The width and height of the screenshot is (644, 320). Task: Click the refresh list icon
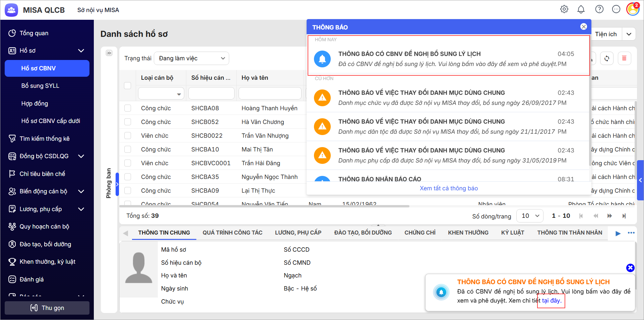click(x=607, y=58)
